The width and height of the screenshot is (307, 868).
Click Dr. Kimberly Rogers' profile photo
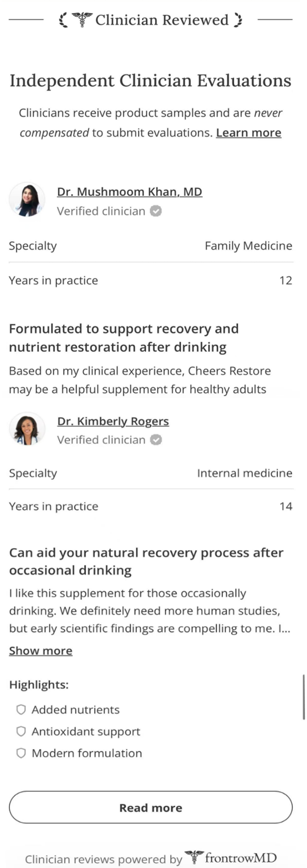click(x=27, y=429)
